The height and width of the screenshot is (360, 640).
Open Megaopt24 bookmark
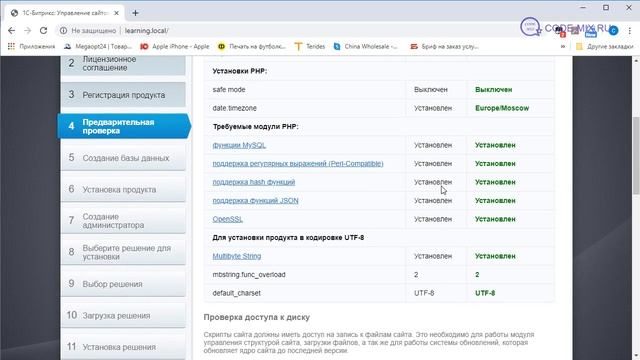click(98, 47)
